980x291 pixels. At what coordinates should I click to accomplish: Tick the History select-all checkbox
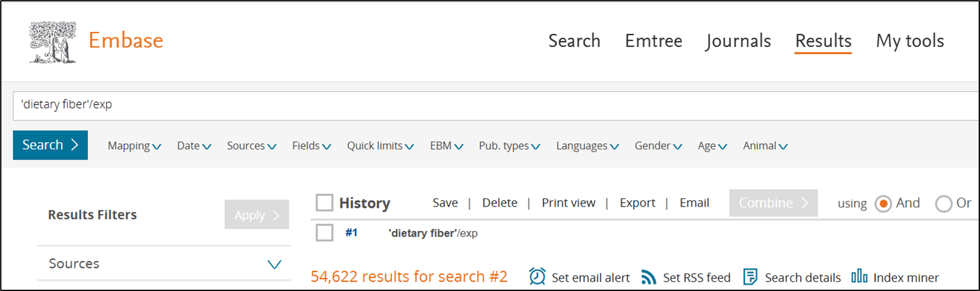[324, 203]
